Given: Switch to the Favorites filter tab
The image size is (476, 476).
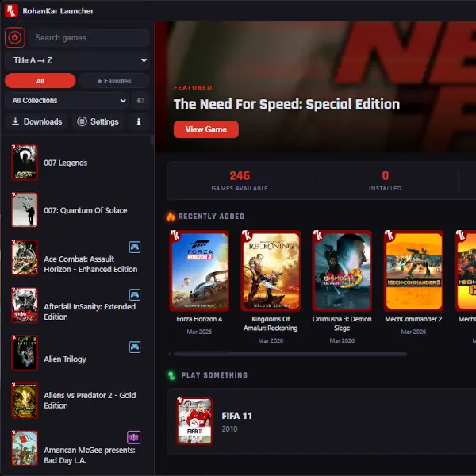Looking at the screenshot, I should [x=114, y=81].
